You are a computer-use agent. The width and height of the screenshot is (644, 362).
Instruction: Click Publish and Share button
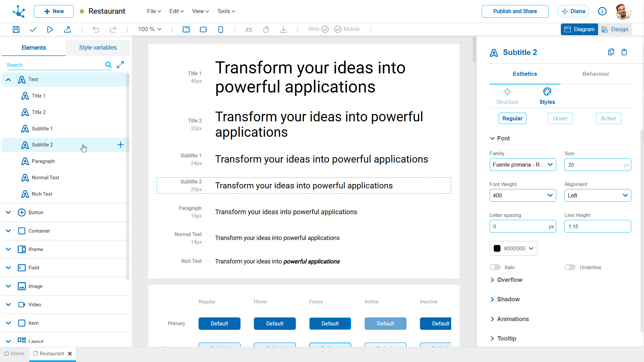[x=515, y=11]
